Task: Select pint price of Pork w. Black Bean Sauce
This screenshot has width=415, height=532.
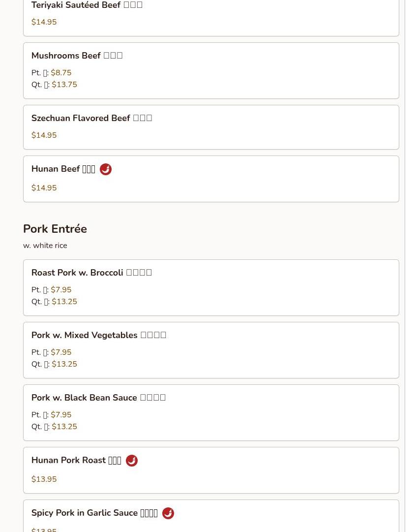Action: point(61,415)
